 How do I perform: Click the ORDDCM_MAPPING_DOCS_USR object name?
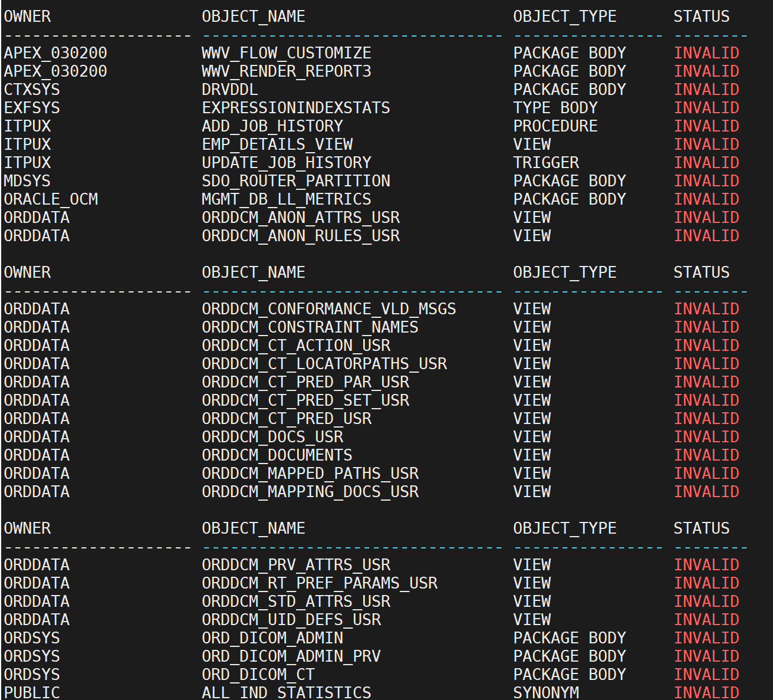[310, 492]
